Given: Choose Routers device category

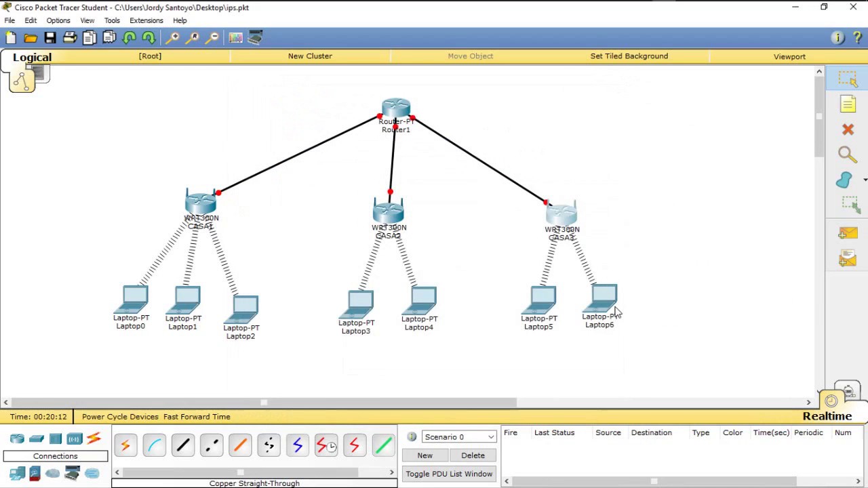Looking at the screenshot, I should coord(17,439).
